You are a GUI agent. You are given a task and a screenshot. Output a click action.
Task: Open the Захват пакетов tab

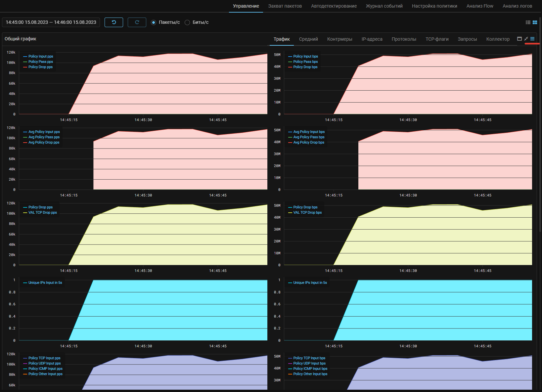point(285,6)
